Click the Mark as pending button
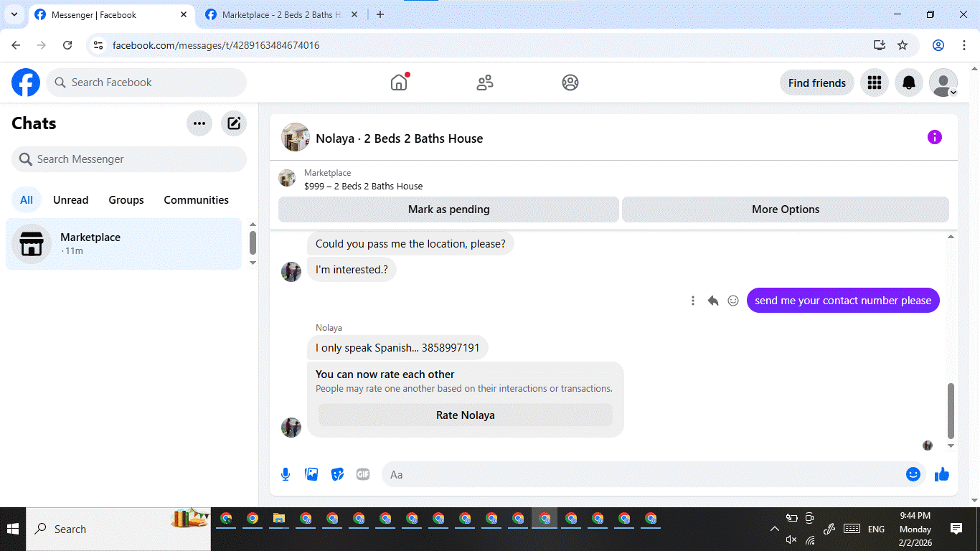The height and width of the screenshot is (551, 980). [448, 209]
